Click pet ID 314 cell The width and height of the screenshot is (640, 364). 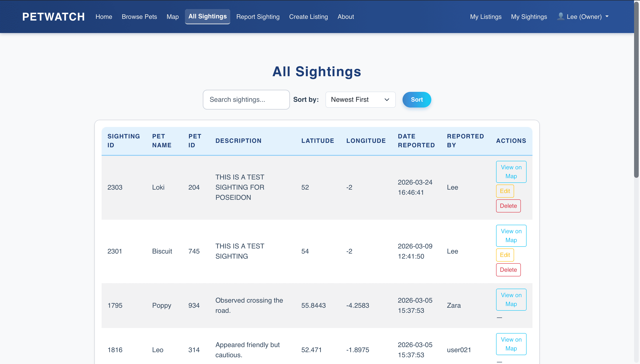pyautogui.click(x=194, y=350)
